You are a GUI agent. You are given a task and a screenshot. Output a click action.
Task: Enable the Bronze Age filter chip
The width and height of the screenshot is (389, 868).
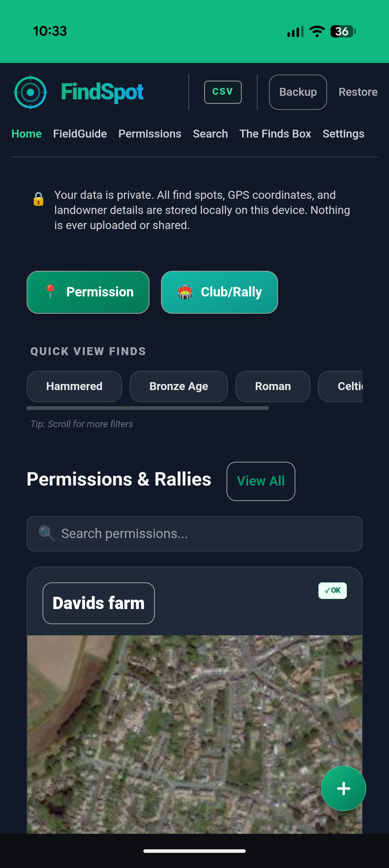pyautogui.click(x=178, y=386)
